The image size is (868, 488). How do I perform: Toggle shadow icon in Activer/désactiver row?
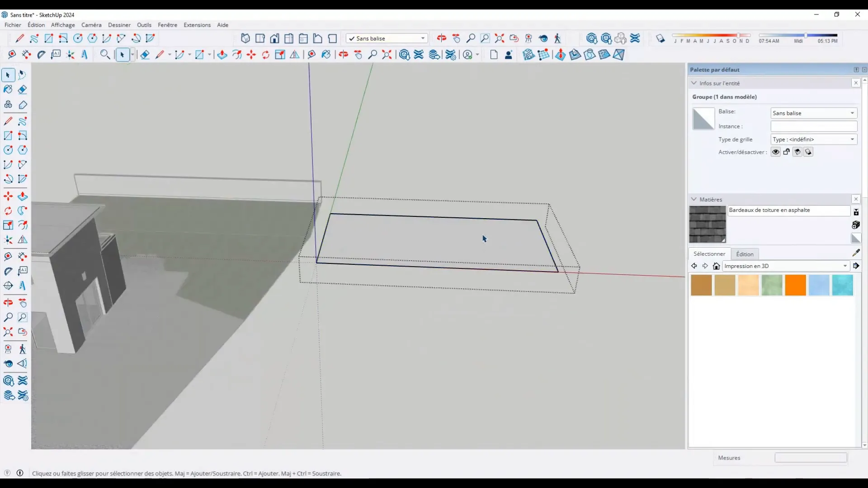point(798,152)
